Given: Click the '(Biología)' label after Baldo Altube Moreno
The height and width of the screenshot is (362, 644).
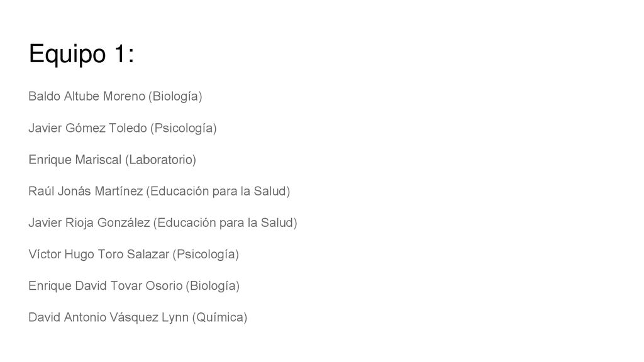Looking at the screenshot, I should click(175, 96).
